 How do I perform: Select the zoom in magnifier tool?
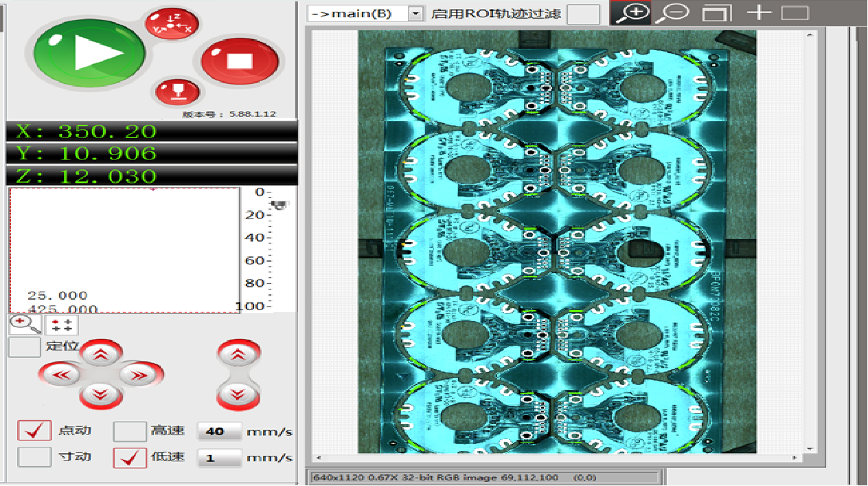coord(630,13)
